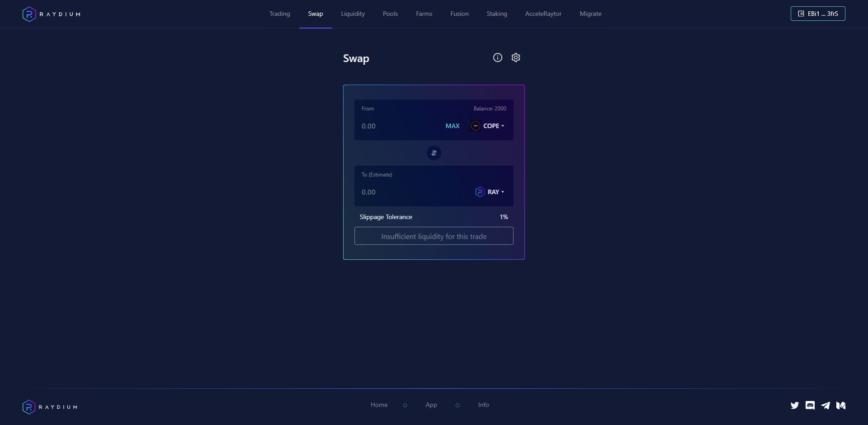This screenshot has height=425, width=868.
Task: Click the EBi1 ... 3frS wallet button
Action: 818,14
